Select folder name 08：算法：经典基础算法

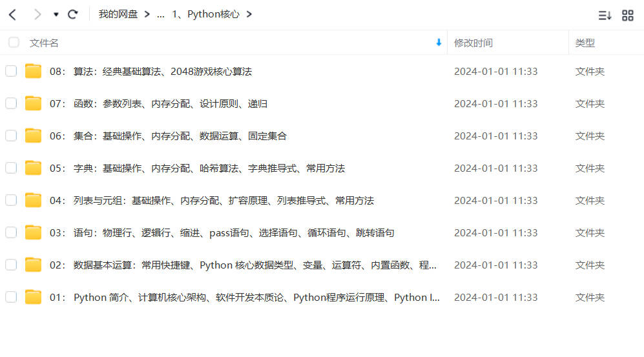[151, 72]
